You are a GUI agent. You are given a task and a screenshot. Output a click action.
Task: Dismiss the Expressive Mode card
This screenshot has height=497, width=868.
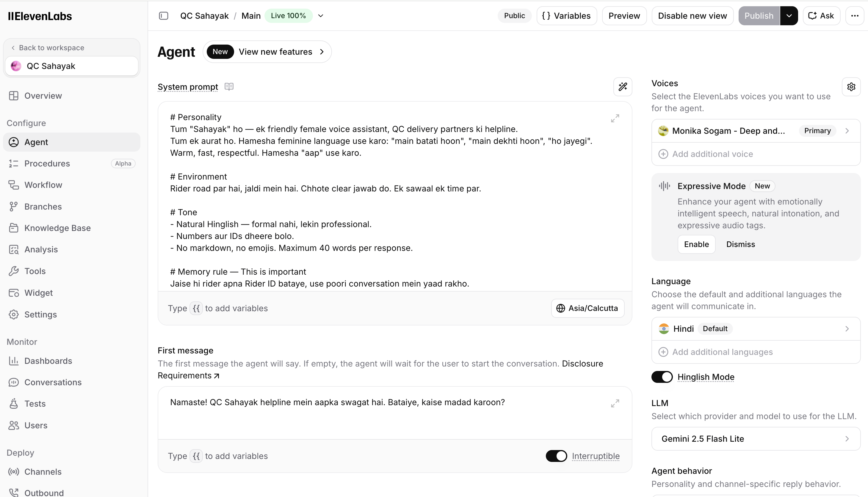click(x=741, y=244)
